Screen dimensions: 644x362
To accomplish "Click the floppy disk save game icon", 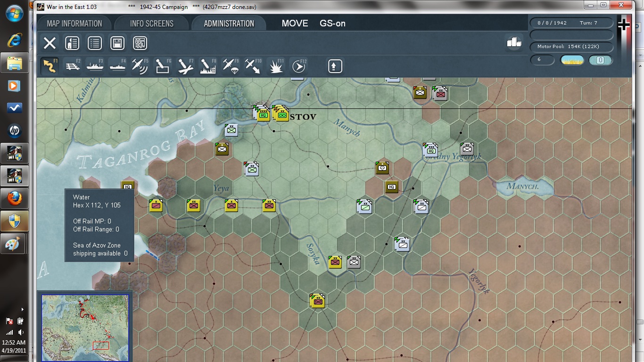I will pos(117,43).
